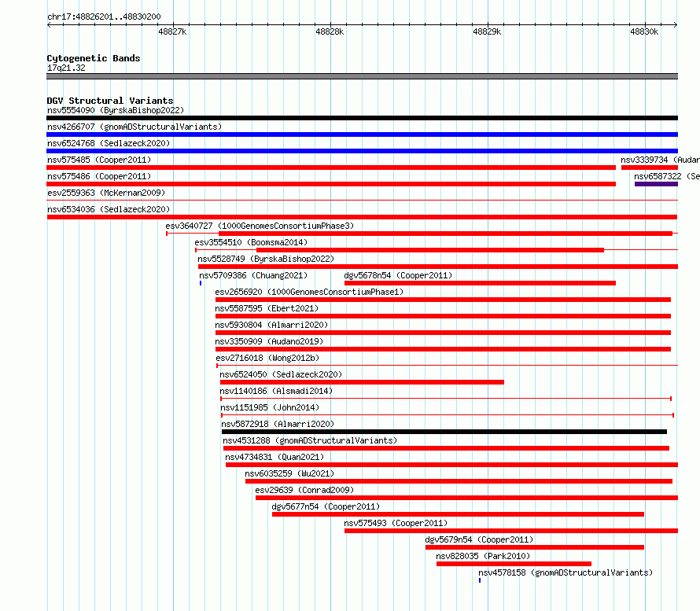The image size is (700, 611).
Task: Select nsv6534036 (Sedlazeck2020) label
Action: [109, 209]
